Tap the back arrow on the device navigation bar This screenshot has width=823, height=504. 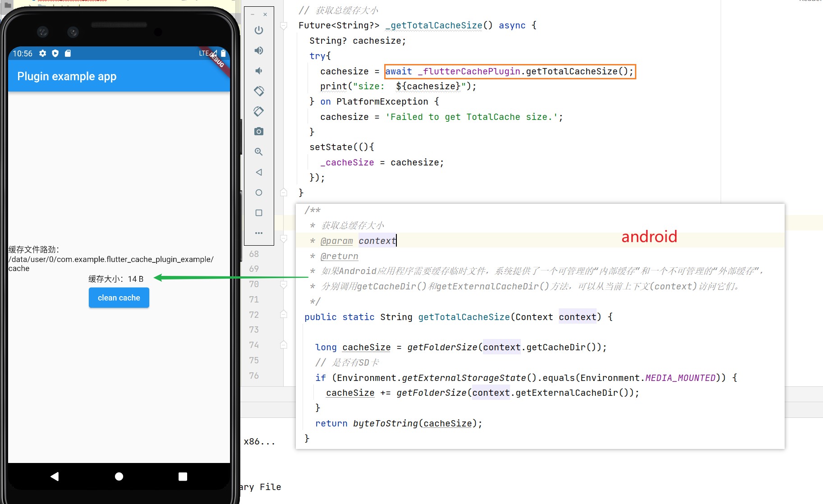(x=55, y=476)
